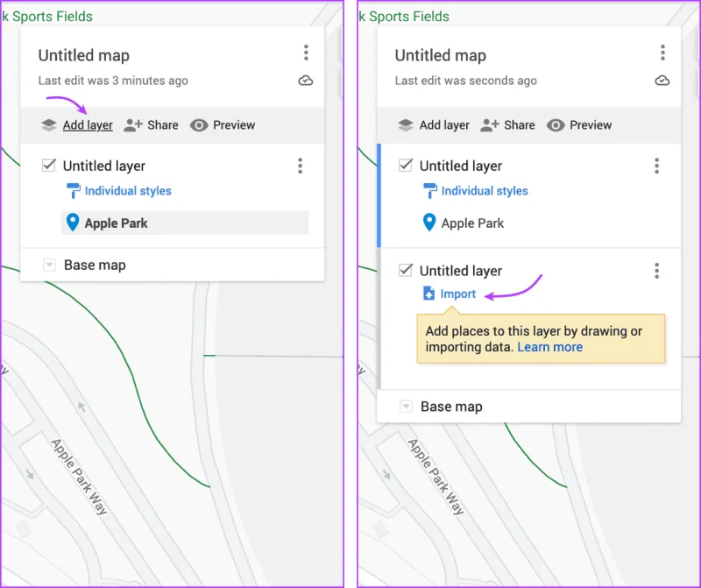Click the Import link

click(x=458, y=294)
